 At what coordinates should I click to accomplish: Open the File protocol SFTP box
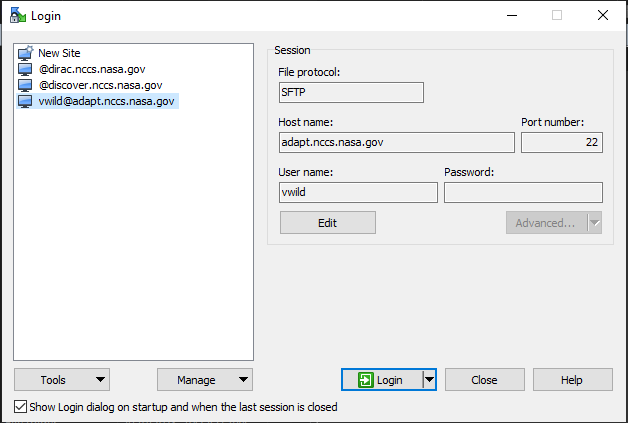pos(351,93)
